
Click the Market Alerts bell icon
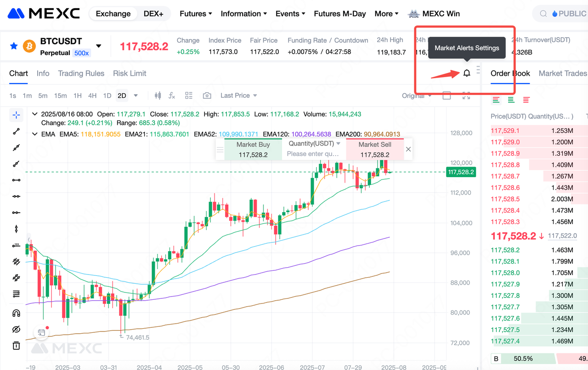click(467, 73)
